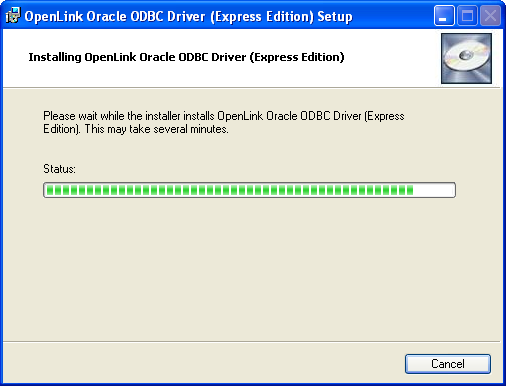Minimize the Setup window
Screen dimensions: 506x386
point(444,16)
